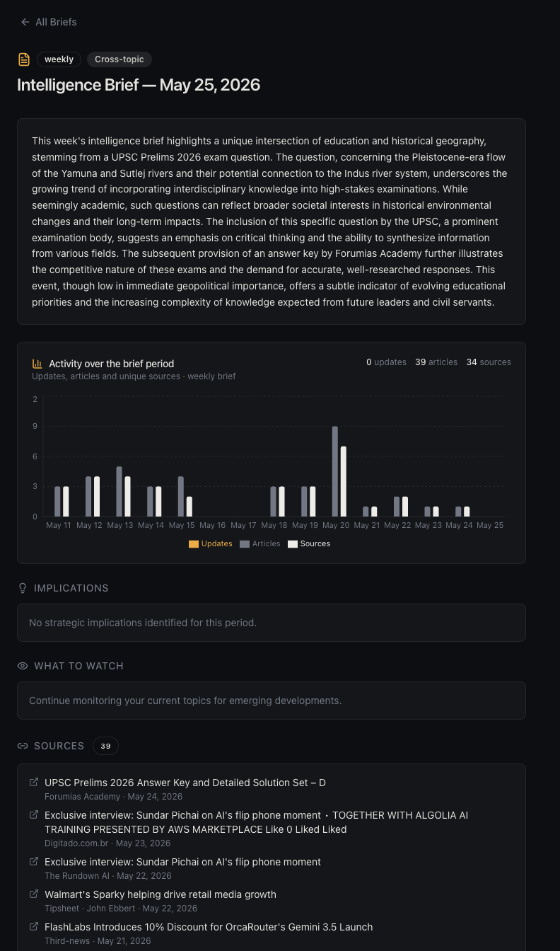560x951 pixels.
Task: Select the weekly tag
Action: pos(59,59)
